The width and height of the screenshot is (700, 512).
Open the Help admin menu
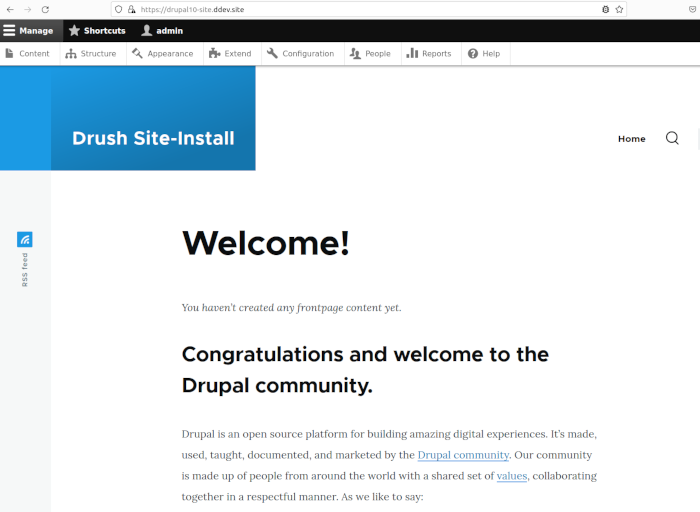point(484,54)
